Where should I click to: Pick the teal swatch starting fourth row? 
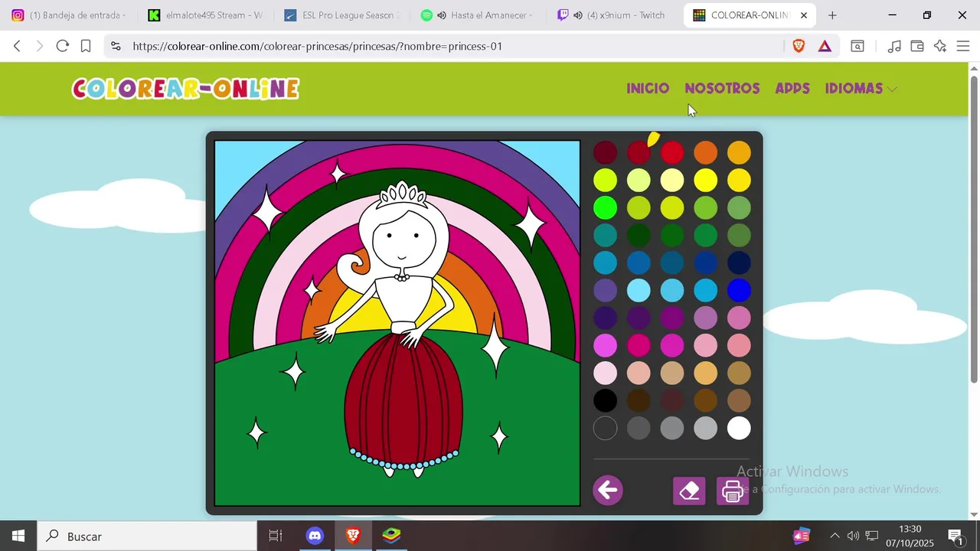605,235
